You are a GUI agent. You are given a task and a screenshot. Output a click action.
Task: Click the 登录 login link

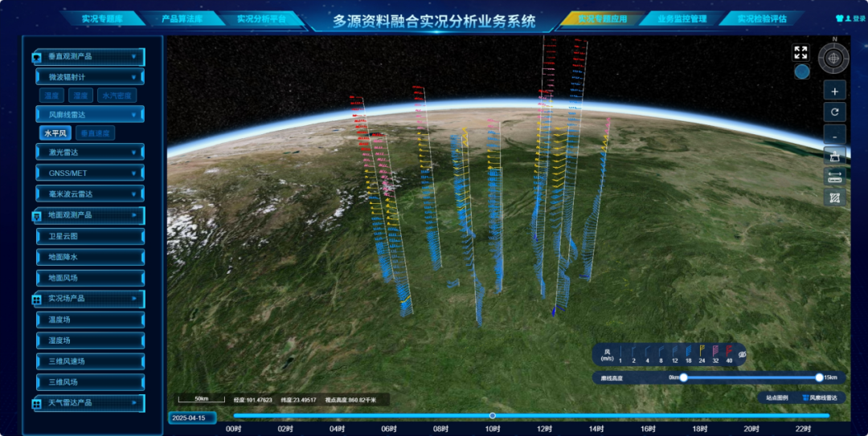(854, 18)
